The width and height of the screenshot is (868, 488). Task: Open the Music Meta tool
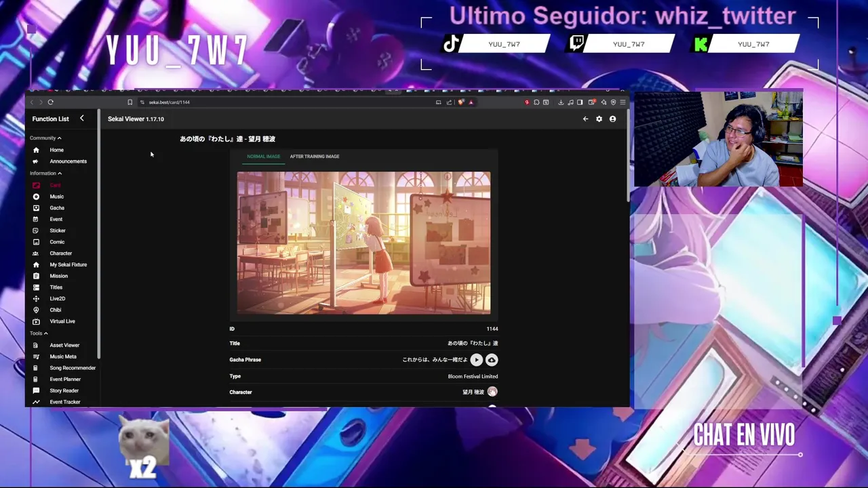[62, 357]
